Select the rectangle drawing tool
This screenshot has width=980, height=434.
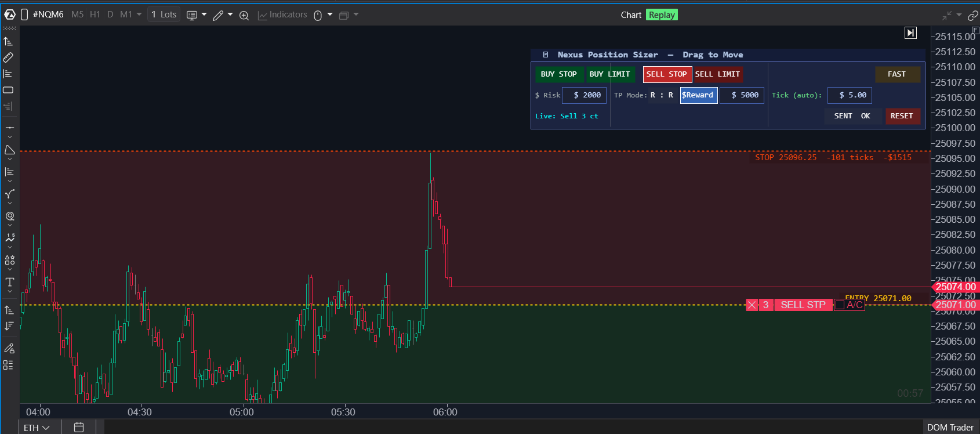[8, 90]
